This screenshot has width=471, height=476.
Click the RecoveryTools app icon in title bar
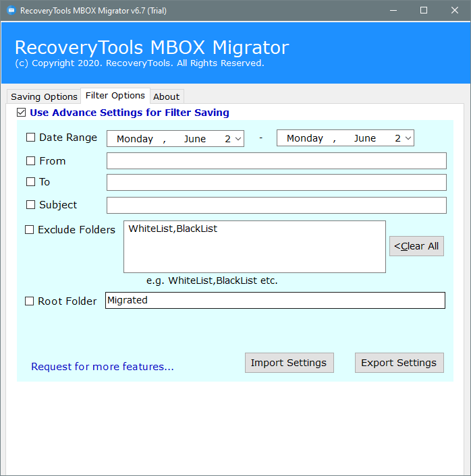11,11
